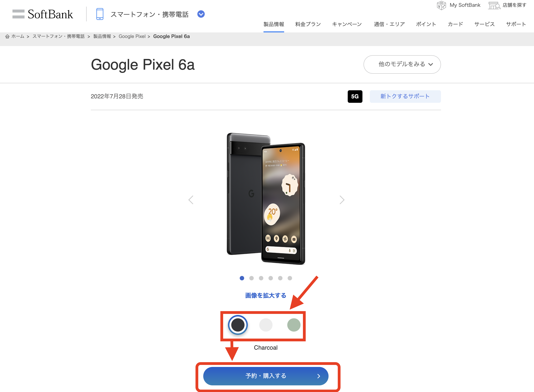Click the store finder shop icon

click(494, 5)
